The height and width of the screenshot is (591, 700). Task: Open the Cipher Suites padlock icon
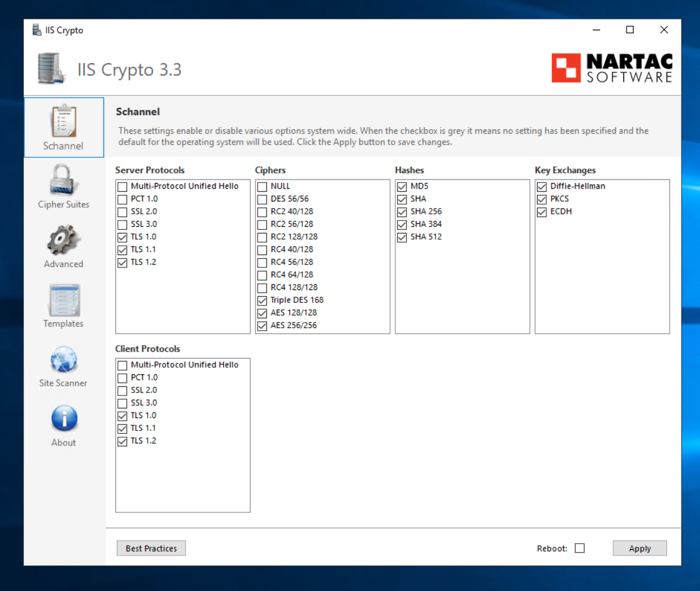63,180
